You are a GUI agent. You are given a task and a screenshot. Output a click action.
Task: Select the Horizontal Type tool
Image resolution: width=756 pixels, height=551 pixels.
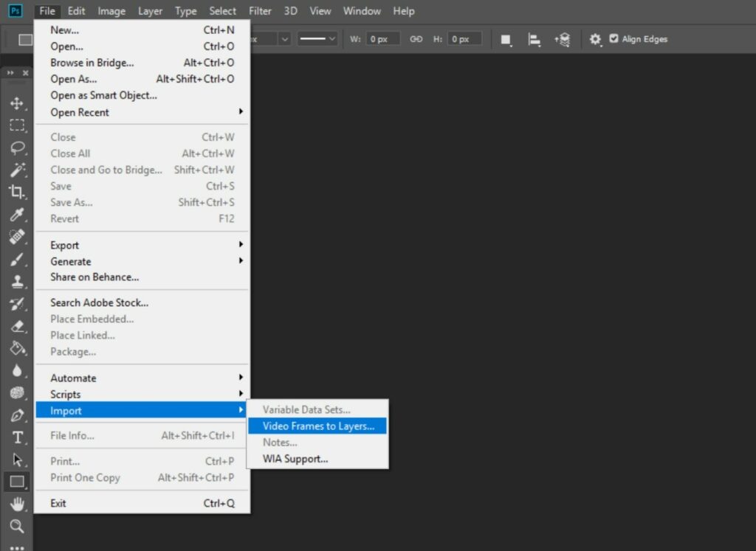pyautogui.click(x=17, y=437)
